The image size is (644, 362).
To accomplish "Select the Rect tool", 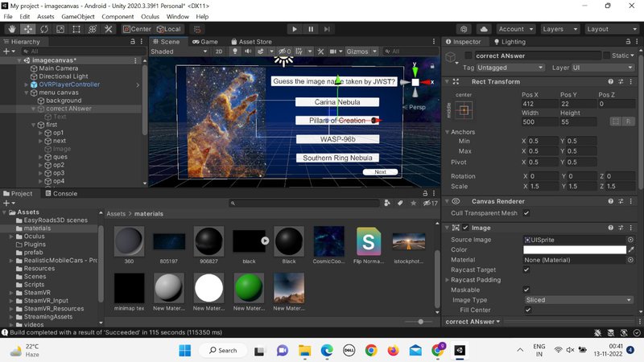I will tap(76, 29).
